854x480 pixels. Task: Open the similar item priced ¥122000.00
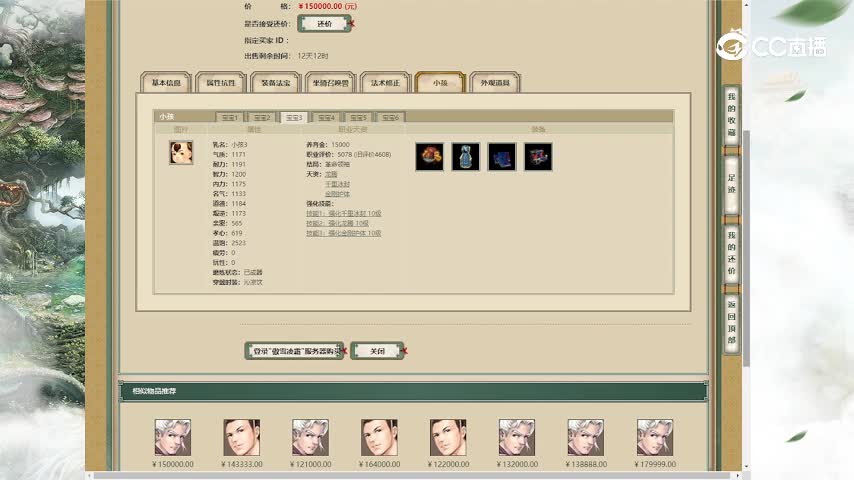[x=448, y=438]
